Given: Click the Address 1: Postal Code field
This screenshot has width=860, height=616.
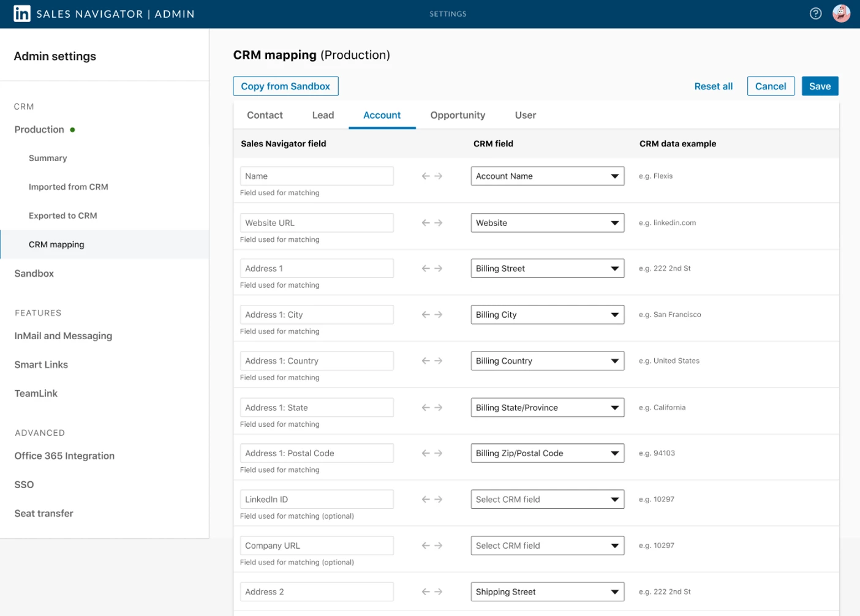Looking at the screenshot, I should (317, 454).
